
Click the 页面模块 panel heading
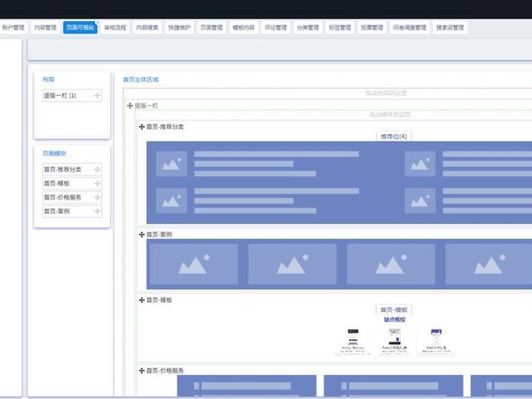[54, 154]
